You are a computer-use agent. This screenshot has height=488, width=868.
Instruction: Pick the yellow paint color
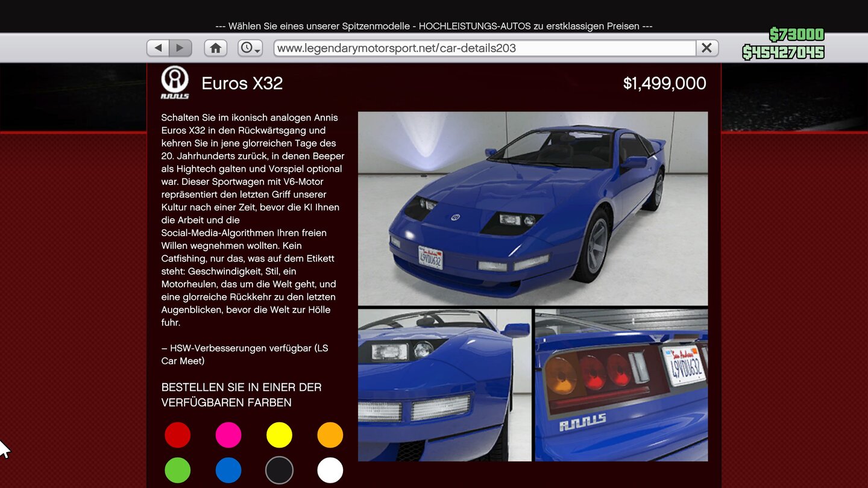click(x=279, y=435)
